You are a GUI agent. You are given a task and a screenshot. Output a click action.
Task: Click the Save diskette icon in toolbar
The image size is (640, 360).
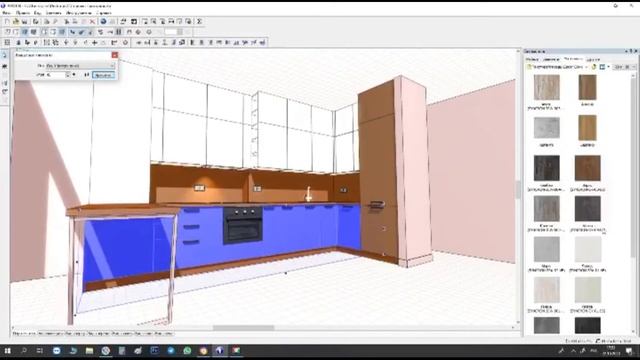pos(25,22)
